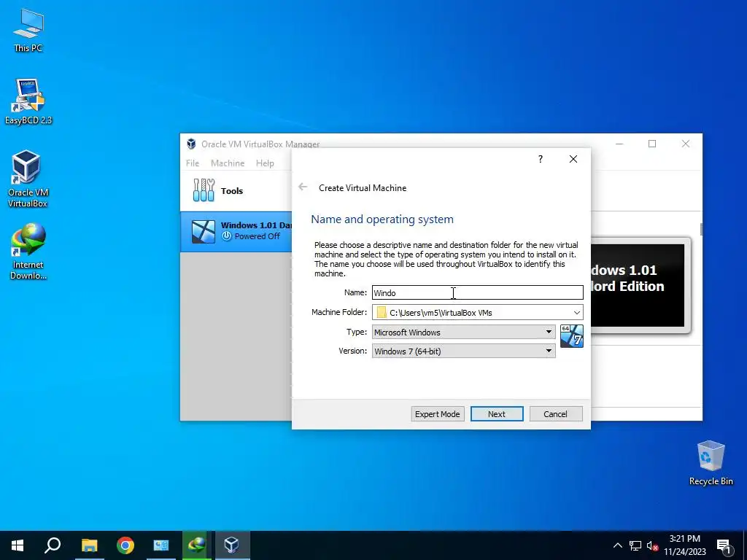The height and width of the screenshot is (560, 747).
Task: Click the folder icon in Machine Folder field
Action: coord(381,312)
